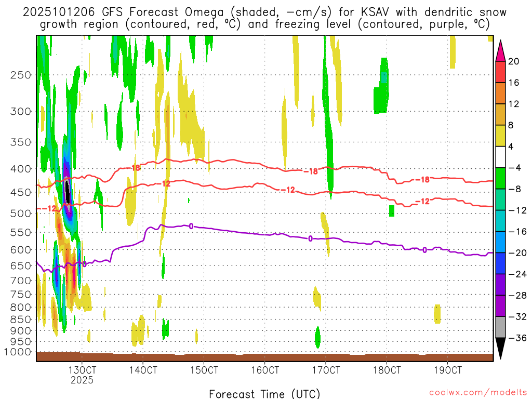Click the black omega maximum core near 450 hPa
532x399 pixels.
(x=68, y=193)
